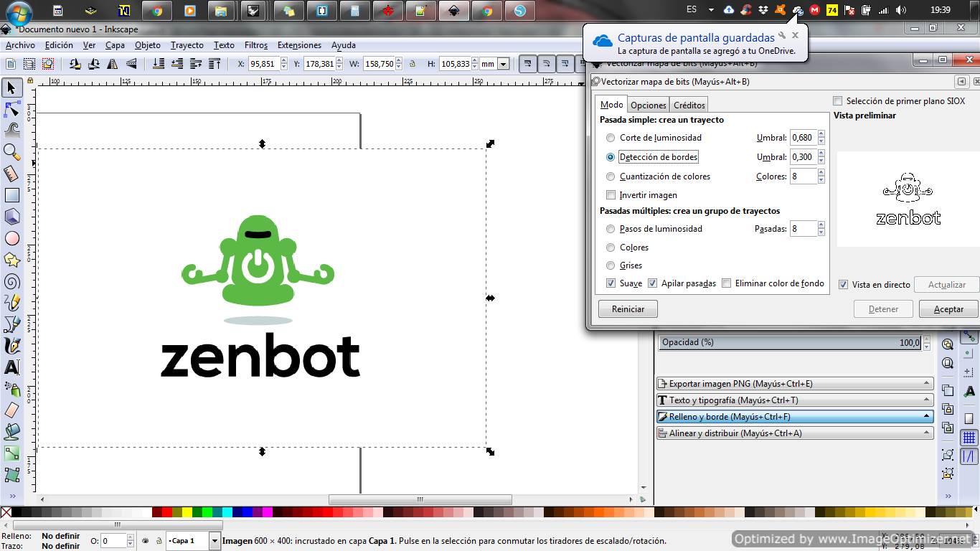Choose the Ellipse circle tool
Viewport: 980px width, 551px height.
pos(11,238)
